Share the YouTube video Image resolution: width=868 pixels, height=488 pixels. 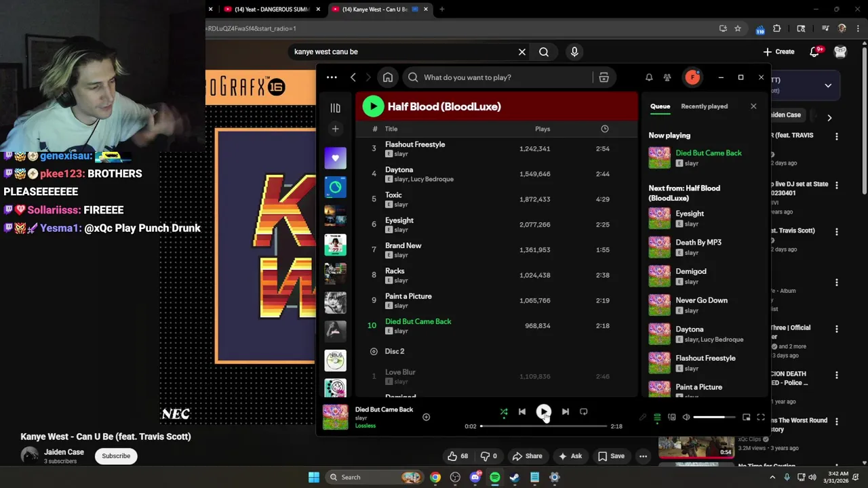(x=528, y=456)
